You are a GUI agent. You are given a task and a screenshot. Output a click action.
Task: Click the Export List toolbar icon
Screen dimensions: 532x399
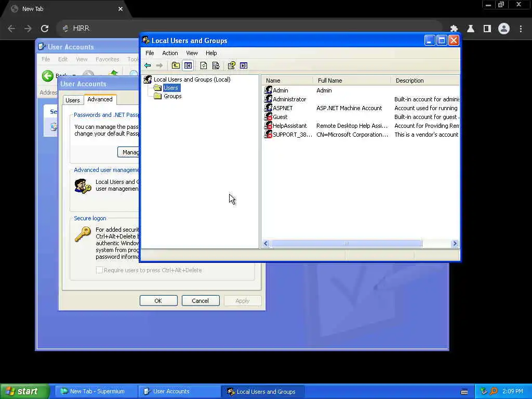click(x=216, y=65)
